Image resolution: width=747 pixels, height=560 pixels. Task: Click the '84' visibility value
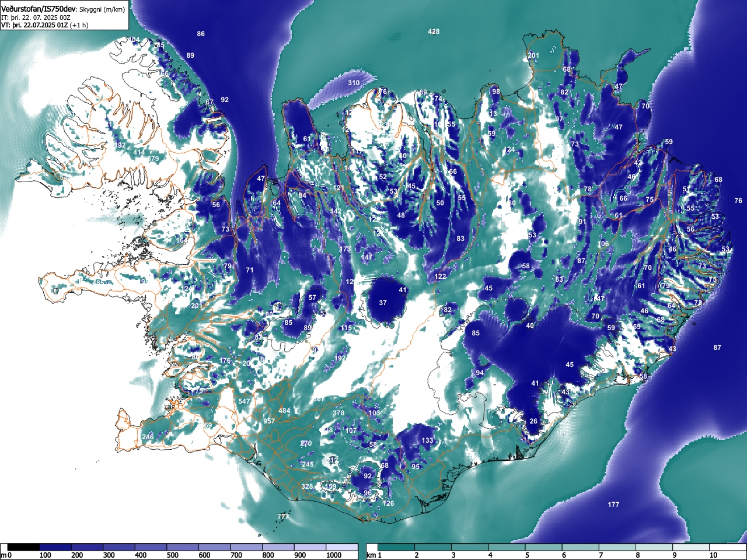pos(302,195)
